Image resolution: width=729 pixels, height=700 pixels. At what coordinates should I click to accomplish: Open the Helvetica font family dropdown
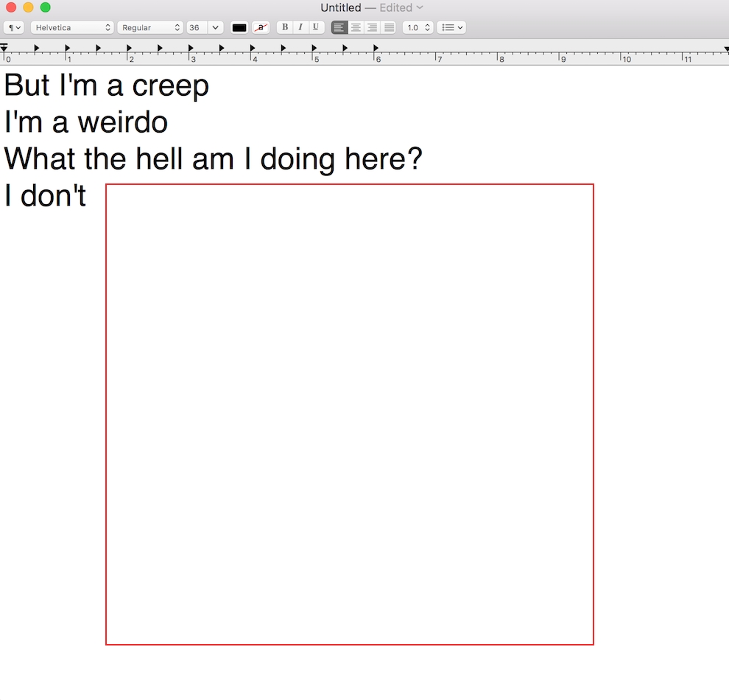point(72,27)
